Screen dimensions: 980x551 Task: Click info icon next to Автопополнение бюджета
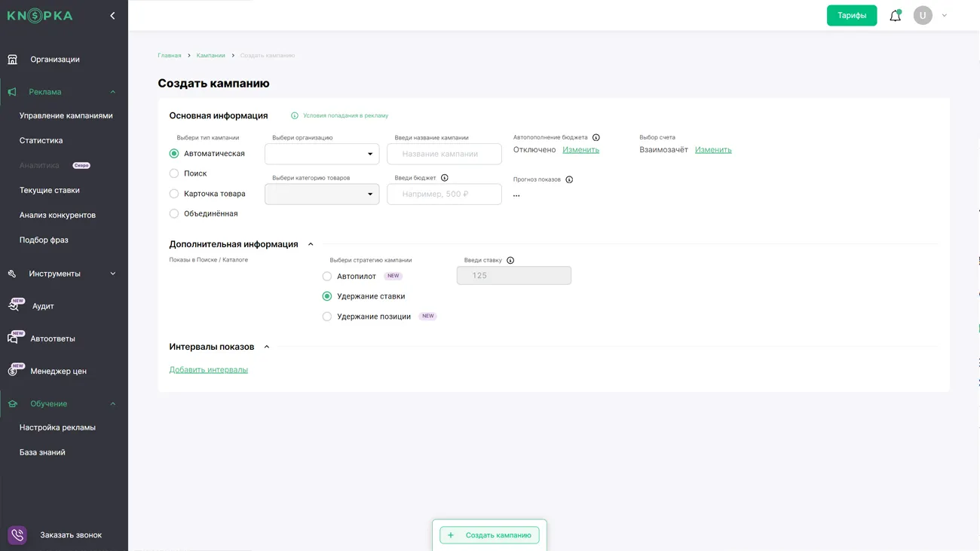click(x=596, y=138)
